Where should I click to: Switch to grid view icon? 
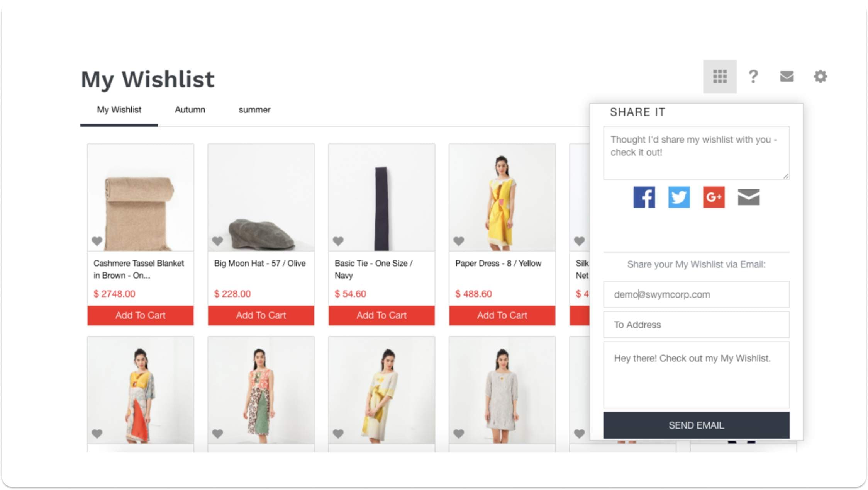coord(720,76)
